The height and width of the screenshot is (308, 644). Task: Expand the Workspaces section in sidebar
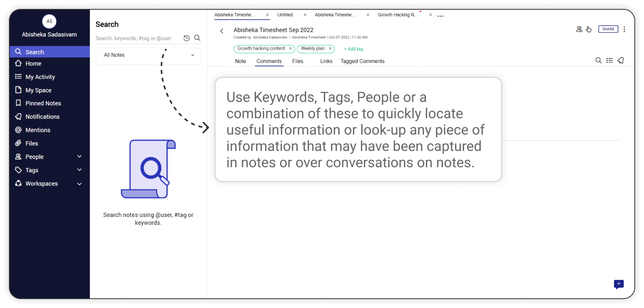click(79, 184)
